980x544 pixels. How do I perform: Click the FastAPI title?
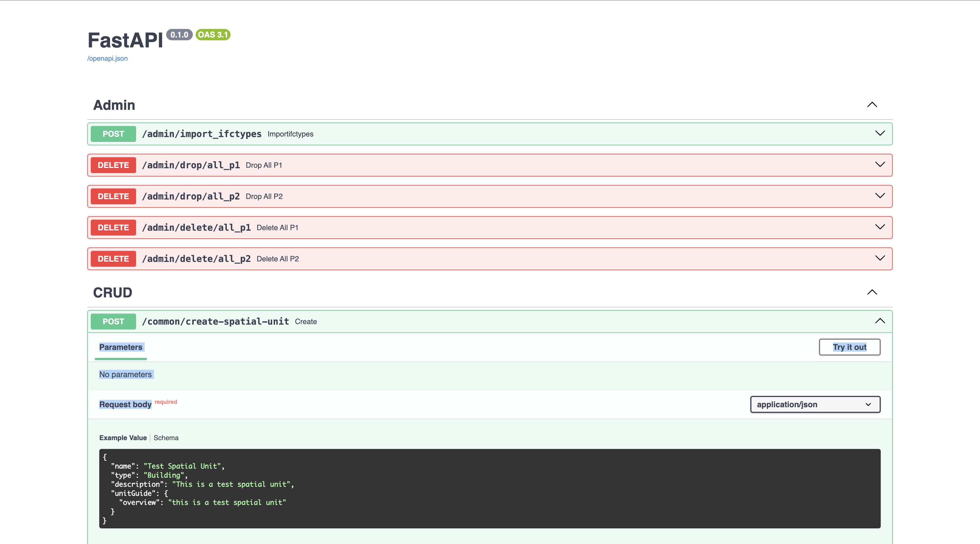(x=125, y=40)
